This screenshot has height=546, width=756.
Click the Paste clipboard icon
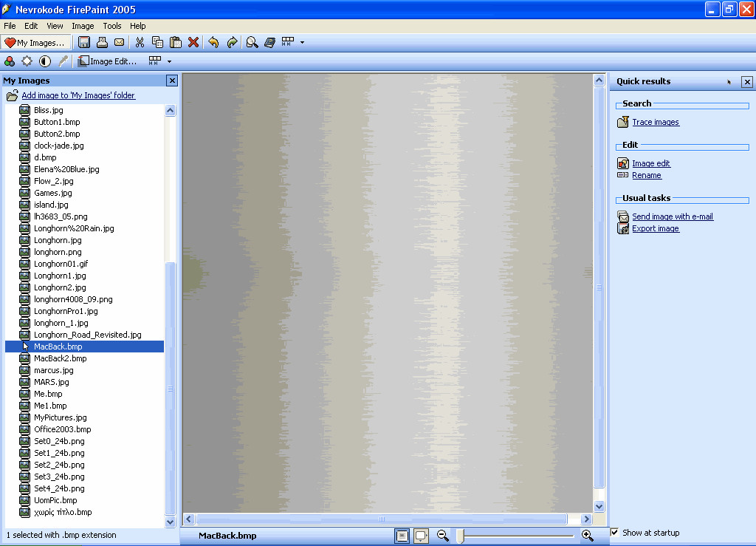pos(176,42)
